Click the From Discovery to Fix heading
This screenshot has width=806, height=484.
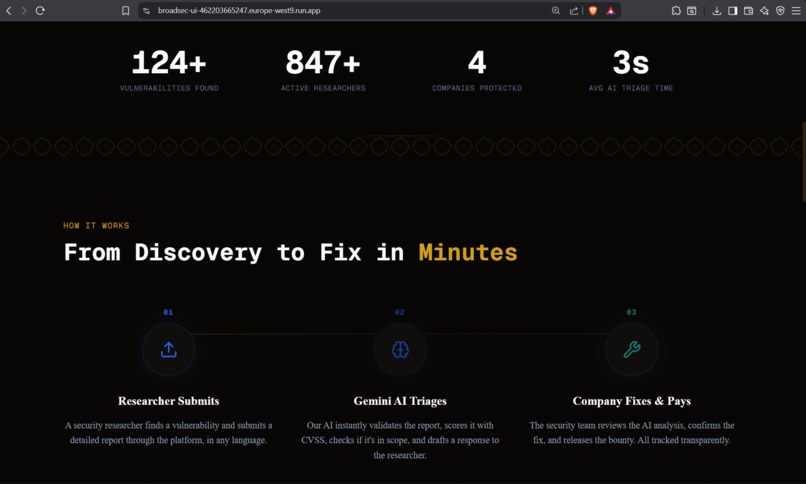290,253
